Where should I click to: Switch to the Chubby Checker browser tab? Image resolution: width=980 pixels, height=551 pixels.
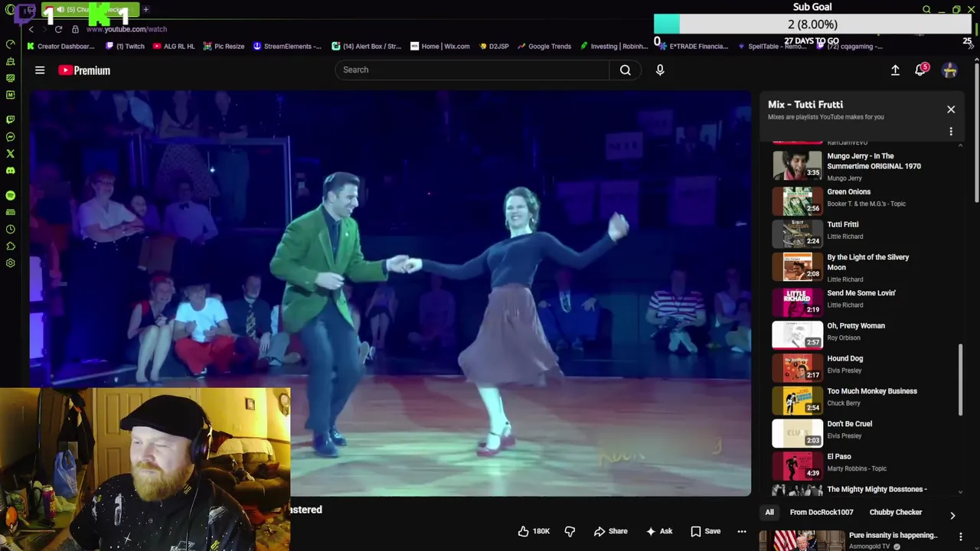(90, 10)
